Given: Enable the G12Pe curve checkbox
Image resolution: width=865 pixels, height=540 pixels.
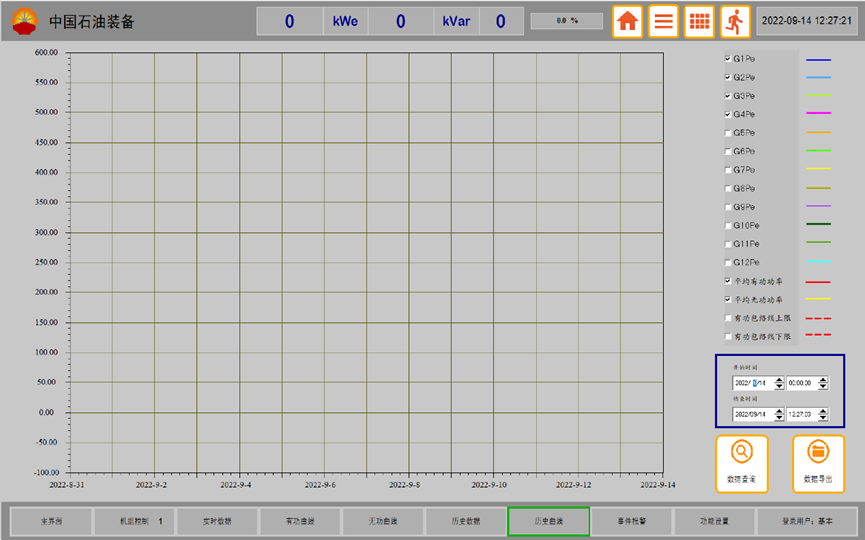Looking at the screenshot, I should tap(728, 262).
